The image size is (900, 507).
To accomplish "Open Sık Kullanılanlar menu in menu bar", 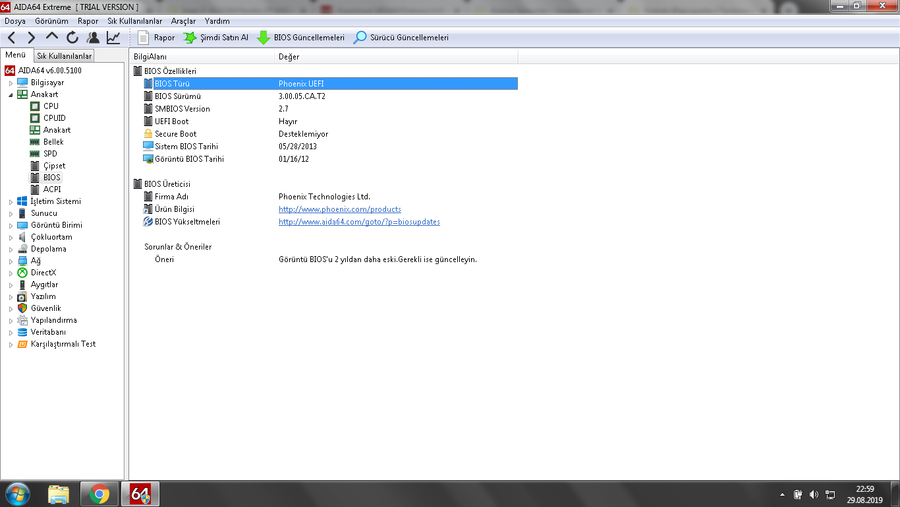I will [x=135, y=21].
